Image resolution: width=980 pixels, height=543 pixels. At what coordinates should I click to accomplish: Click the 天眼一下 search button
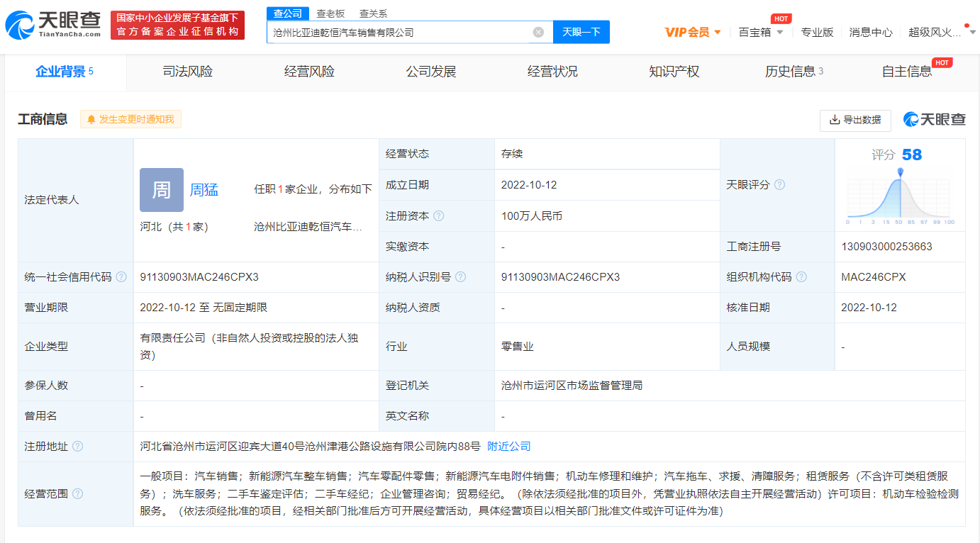pyautogui.click(x=581, y=32)
